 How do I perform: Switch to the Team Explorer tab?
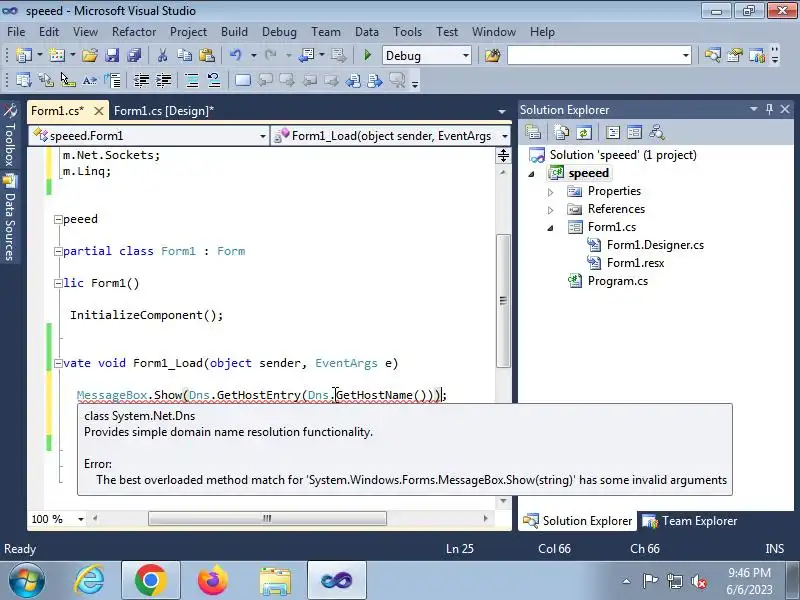[x=689, y=520]
